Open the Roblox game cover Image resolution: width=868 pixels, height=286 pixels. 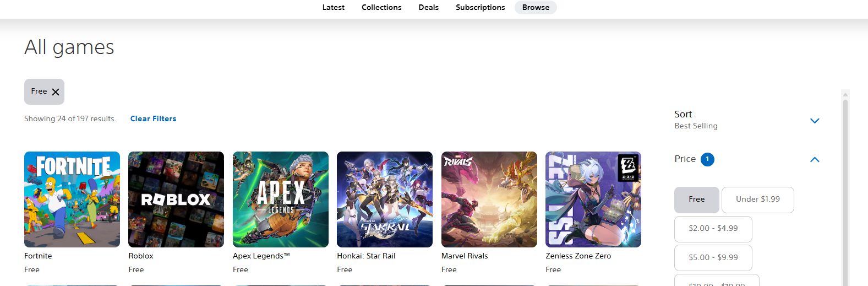pos(176,199)
